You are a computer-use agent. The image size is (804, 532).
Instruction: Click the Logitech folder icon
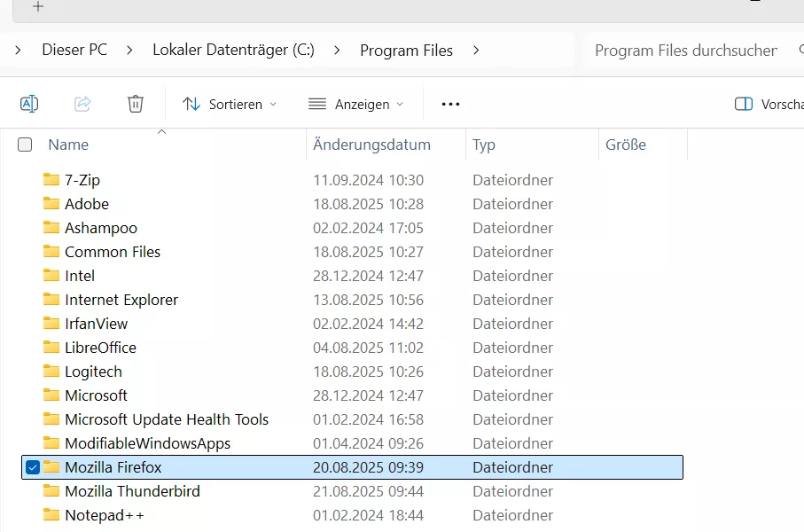tap(51, 371)
